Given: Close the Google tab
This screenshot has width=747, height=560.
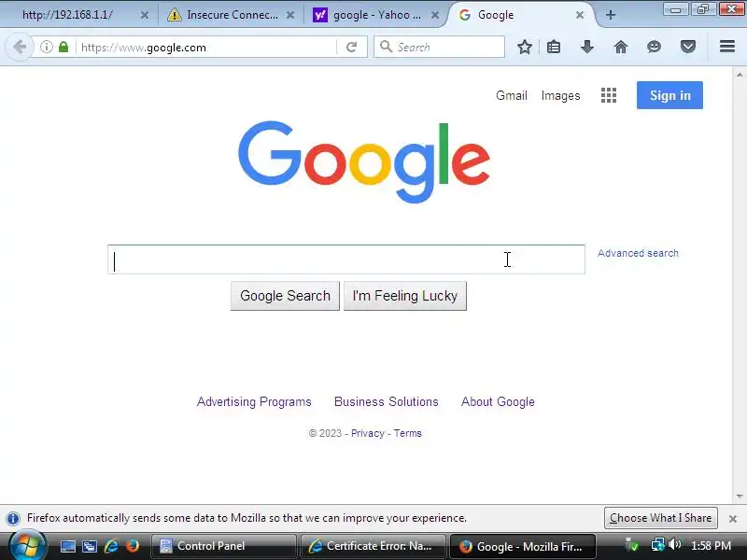Looking at the screenshot, I should [580, 15].
